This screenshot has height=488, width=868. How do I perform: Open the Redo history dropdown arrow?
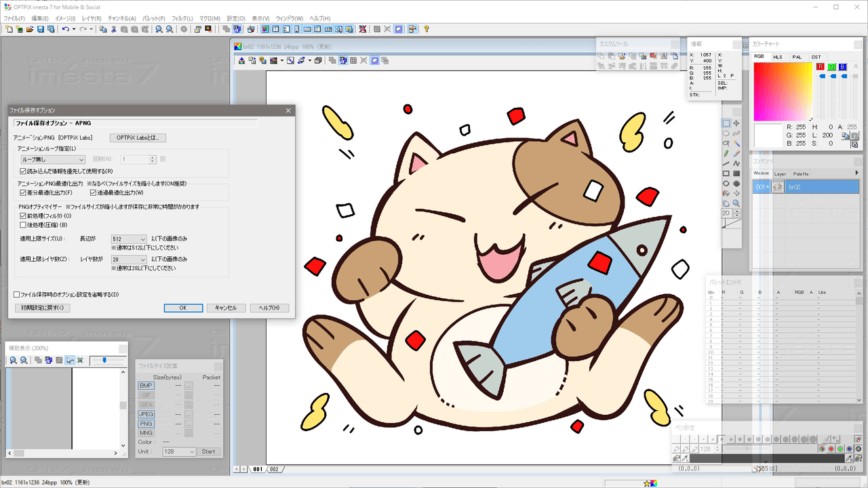[91, 29]
